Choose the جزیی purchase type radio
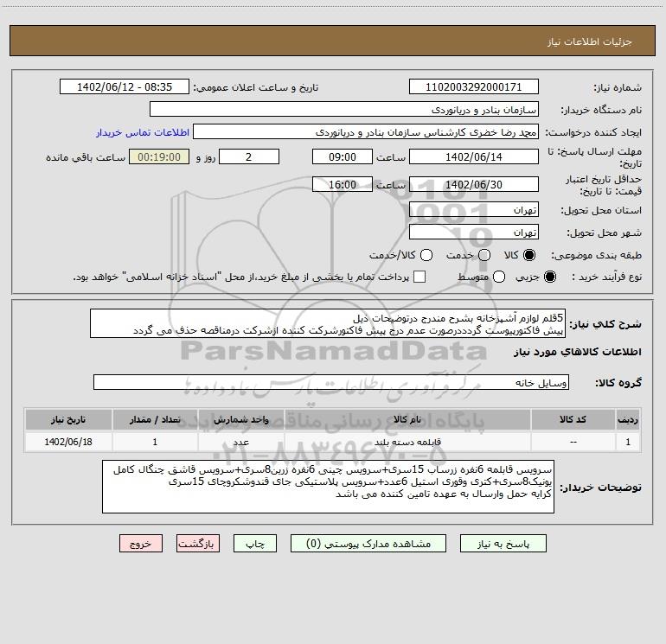This screenshot has height=644, width=666. pos(549,277)
